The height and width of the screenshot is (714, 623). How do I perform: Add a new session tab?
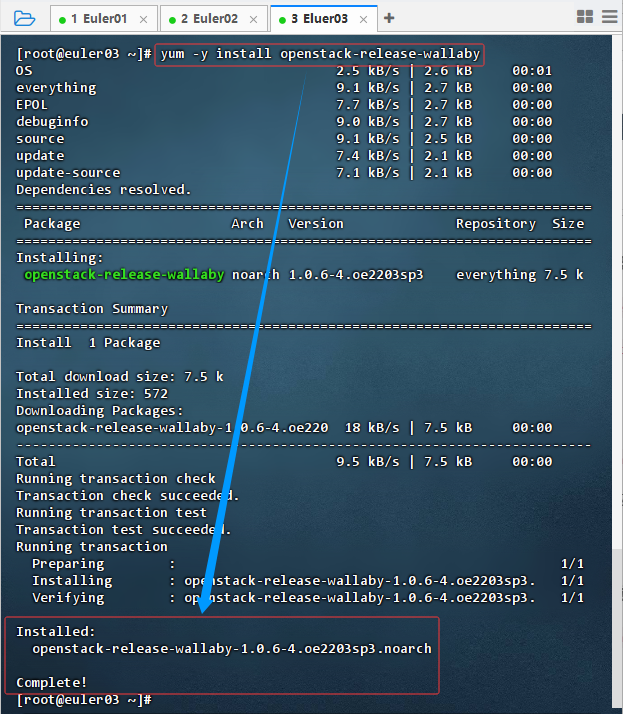(x=389, y=18)
